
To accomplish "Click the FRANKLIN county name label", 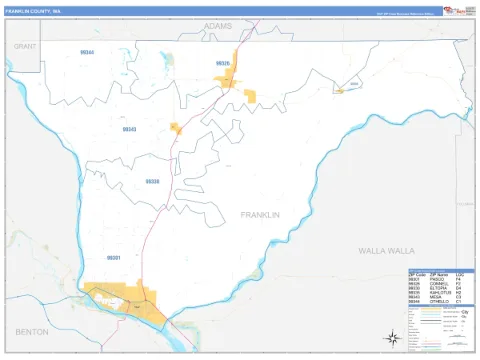I will click(260, 215).
